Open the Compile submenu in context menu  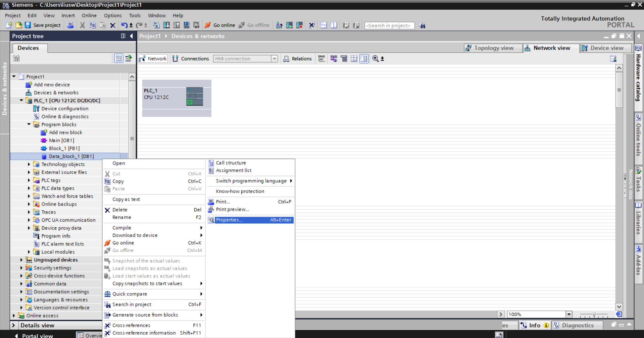(x=154, y=228)
